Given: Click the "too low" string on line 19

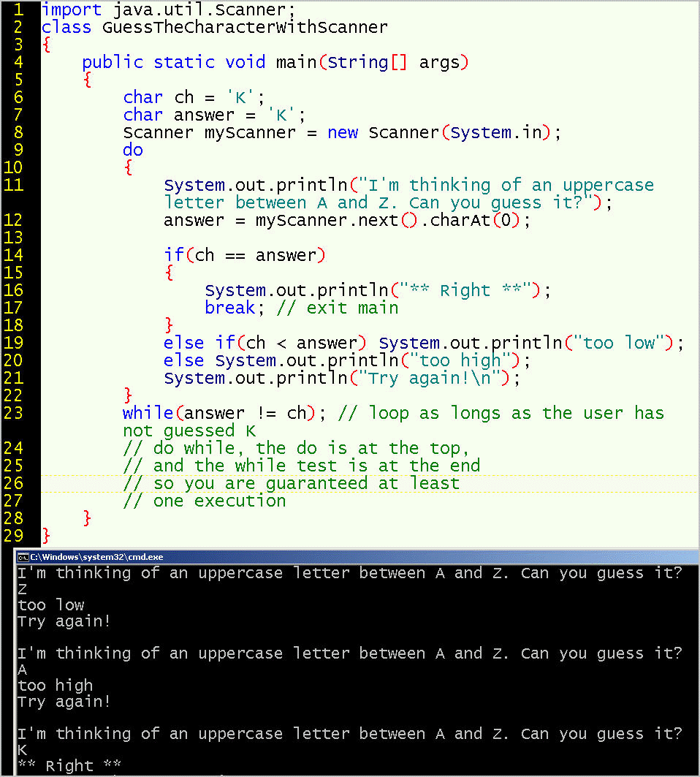Looking at the screenshot, I should click(x=618, y=342).
